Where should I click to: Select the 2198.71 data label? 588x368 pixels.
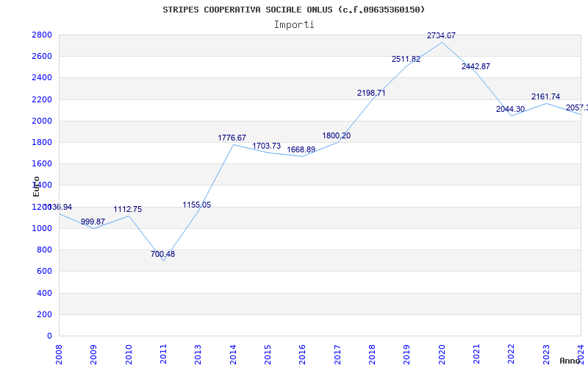371,93
